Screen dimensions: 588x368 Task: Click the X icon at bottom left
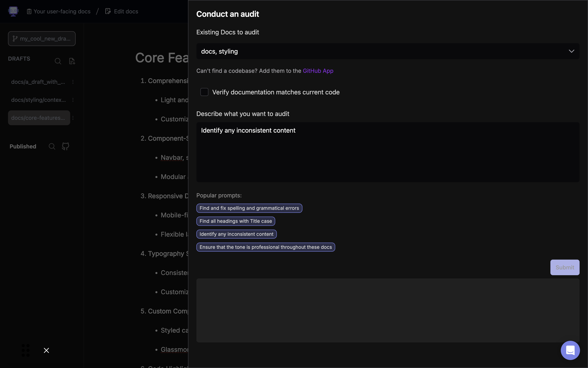click(x=46, y=350)
